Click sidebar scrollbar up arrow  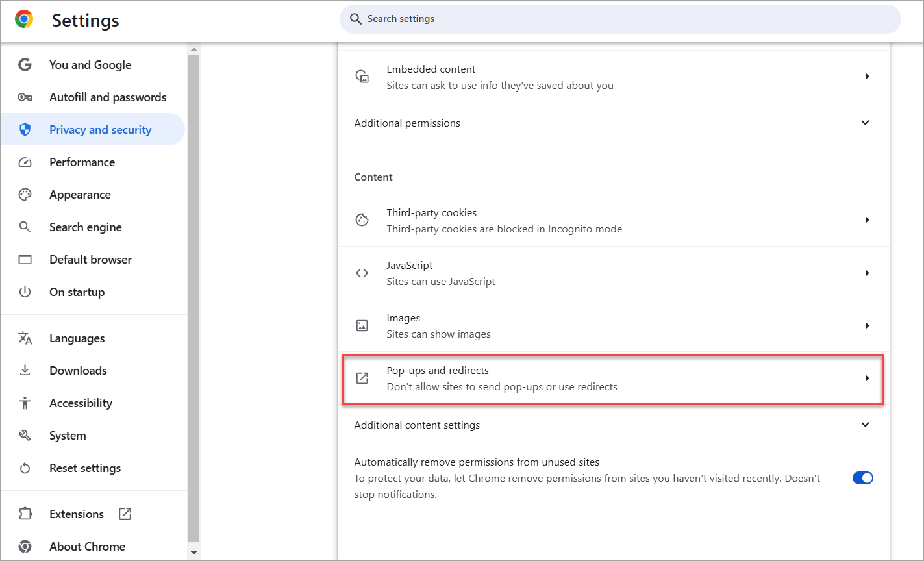[194, 49]
